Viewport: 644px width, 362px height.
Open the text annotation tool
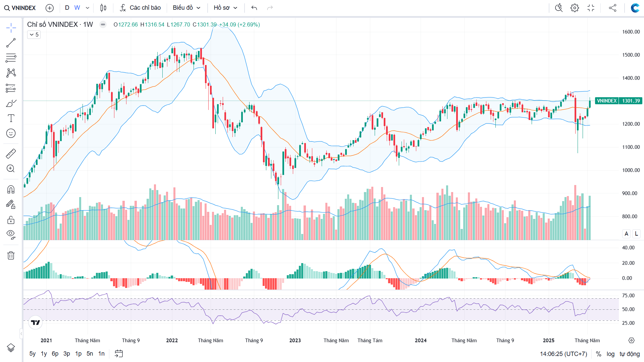click(11, 118)
